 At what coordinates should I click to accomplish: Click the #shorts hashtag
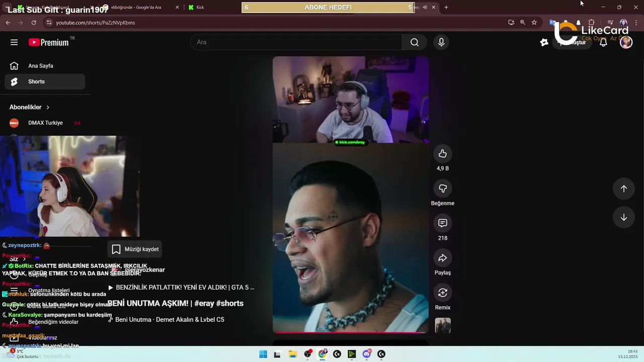pos(229,304)
